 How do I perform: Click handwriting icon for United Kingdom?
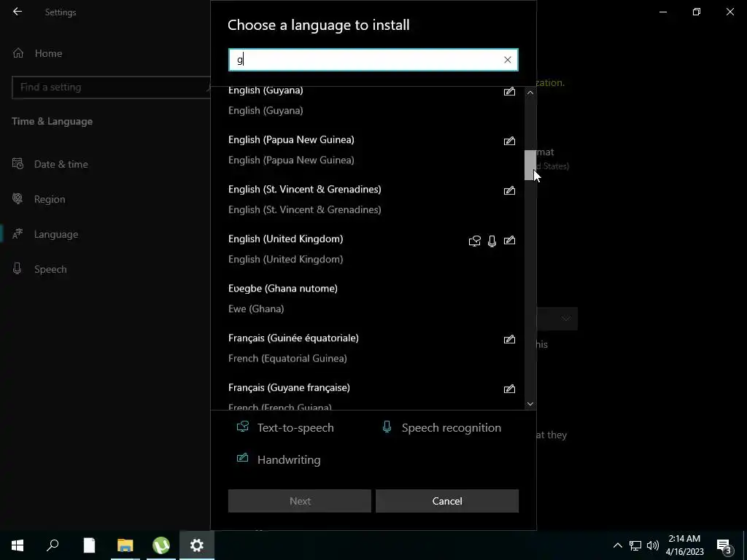[x=509, y=240]
